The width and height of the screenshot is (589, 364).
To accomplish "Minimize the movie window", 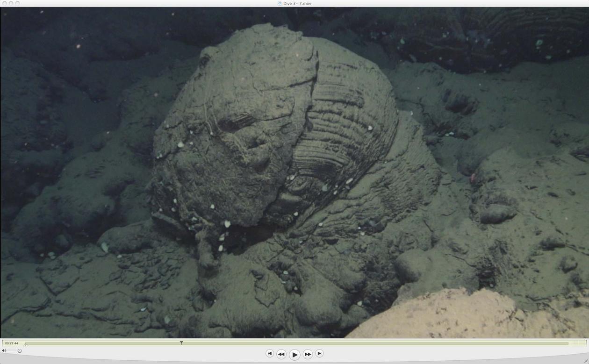I will tap(11, 3).
